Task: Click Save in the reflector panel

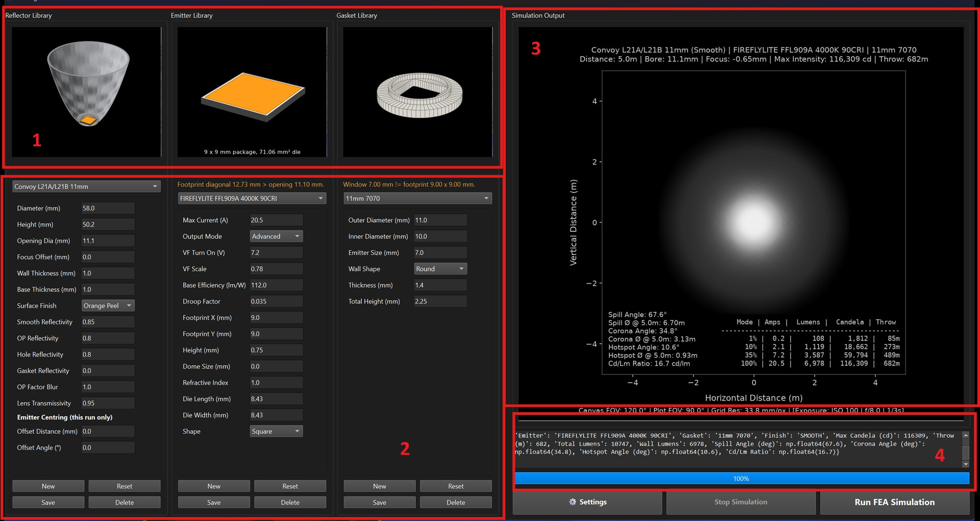Action: [48, 503]
